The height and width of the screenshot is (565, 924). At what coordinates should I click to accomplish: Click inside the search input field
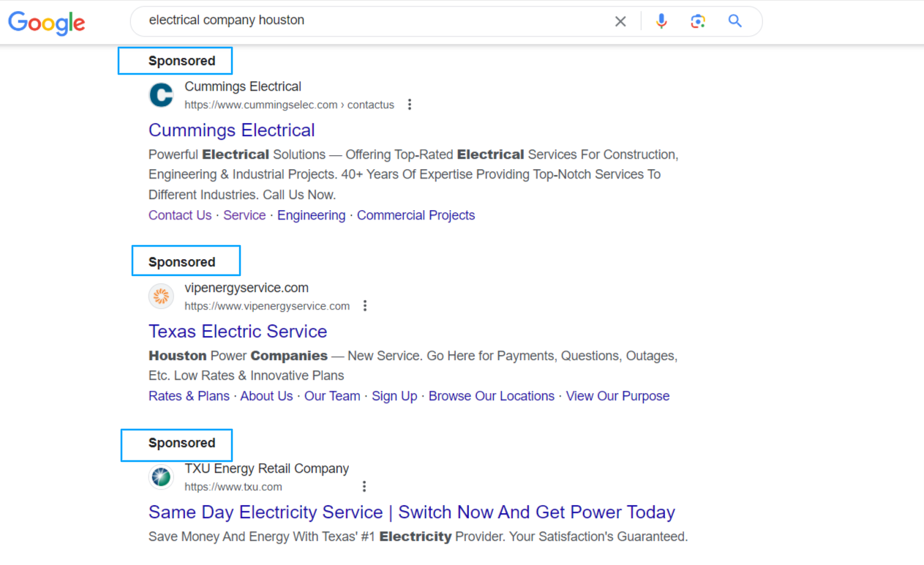(x=366, y=20)
